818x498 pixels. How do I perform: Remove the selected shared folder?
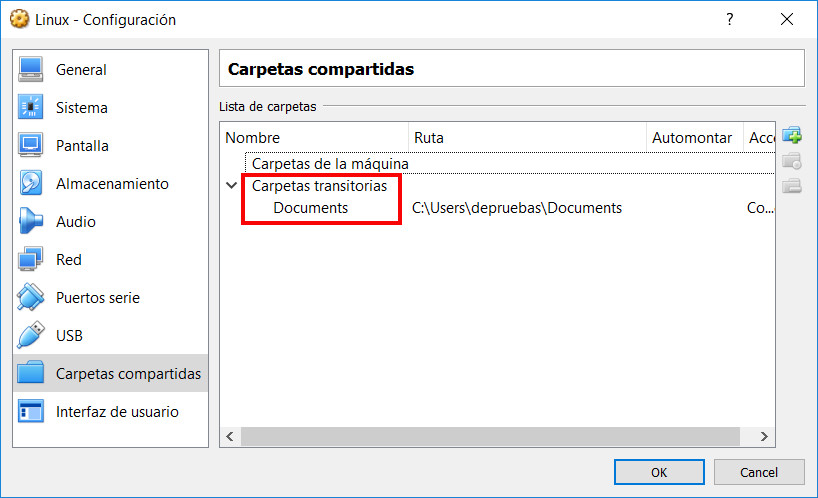tap(792, 186)
